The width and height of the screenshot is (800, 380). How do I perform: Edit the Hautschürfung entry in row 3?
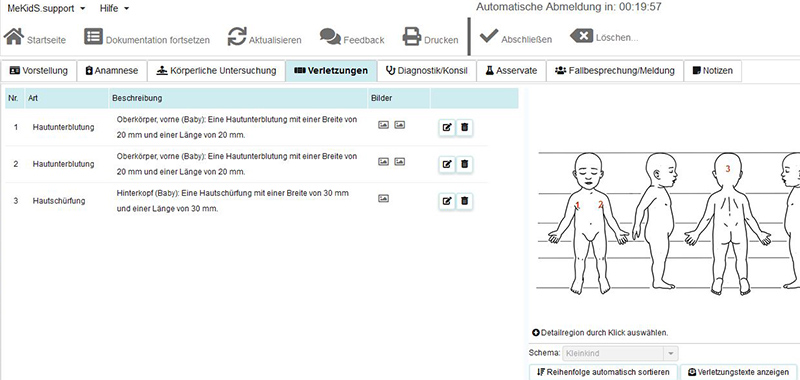(x=447, y=201)
